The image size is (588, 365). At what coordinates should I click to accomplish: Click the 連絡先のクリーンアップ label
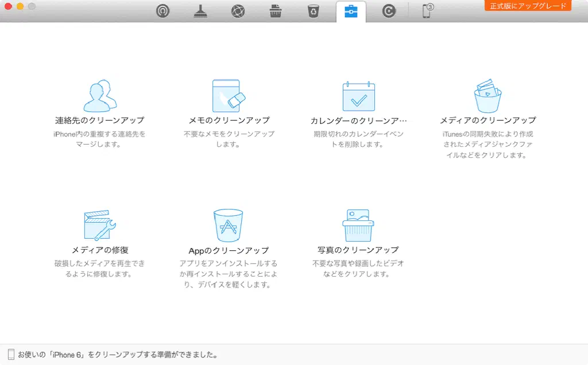(x=99, y=121)
